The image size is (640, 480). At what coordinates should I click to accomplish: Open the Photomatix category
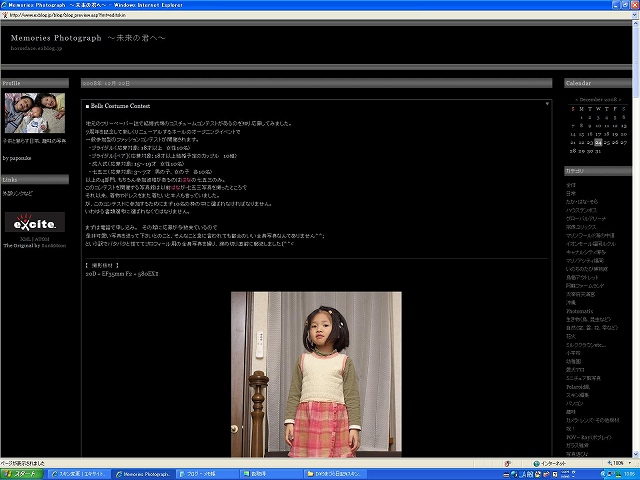click(580, 311)
